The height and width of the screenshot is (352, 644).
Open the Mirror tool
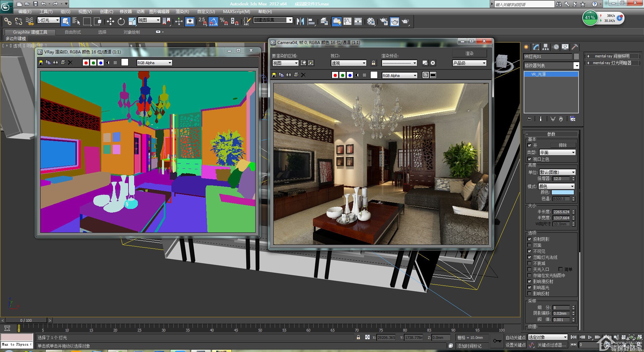[300, 21]
